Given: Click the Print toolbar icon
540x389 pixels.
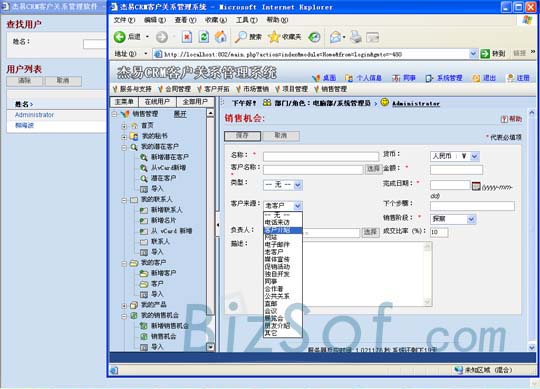Looking at the screenshot, I should tap(356, 37).
